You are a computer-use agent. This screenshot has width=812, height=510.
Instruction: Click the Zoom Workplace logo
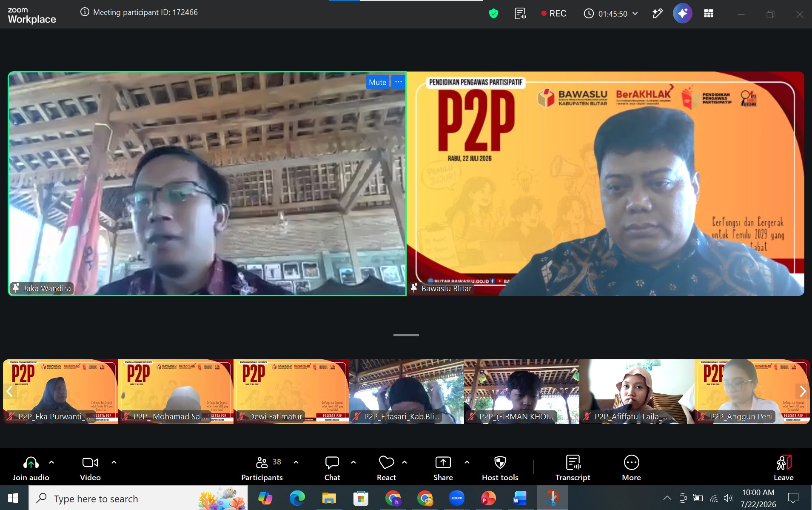pos(32,15)
